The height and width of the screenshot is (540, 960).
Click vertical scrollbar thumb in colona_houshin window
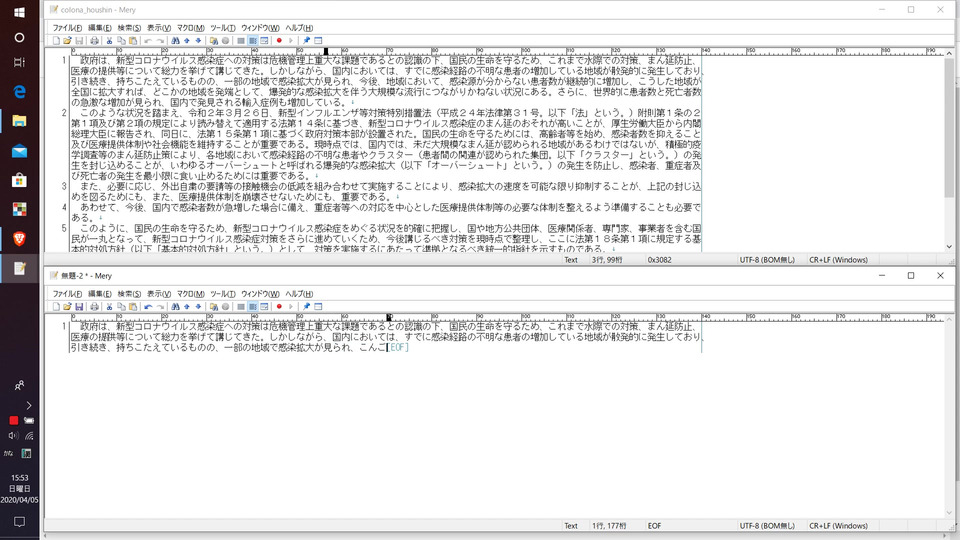tap(949, 129)
